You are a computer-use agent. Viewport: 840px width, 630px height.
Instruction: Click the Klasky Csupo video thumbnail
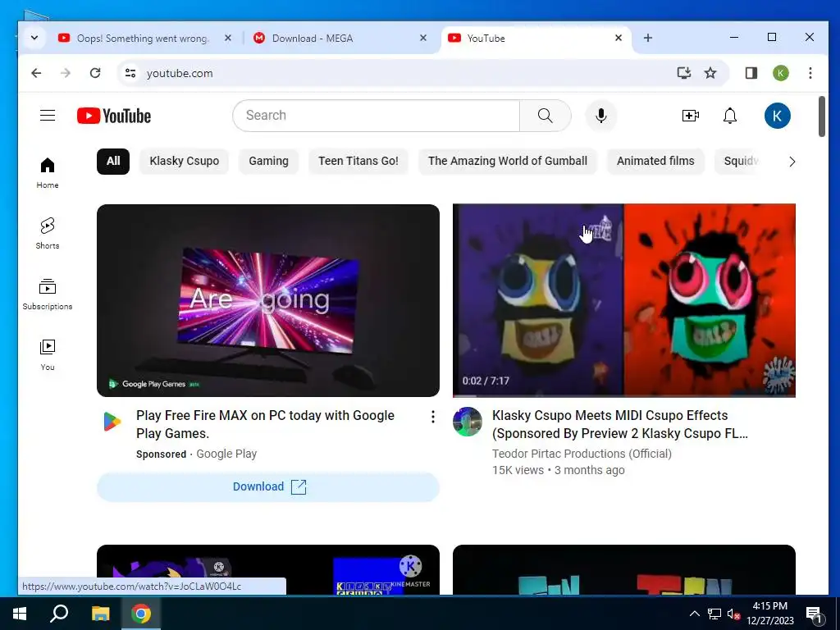tap(624, 300)
